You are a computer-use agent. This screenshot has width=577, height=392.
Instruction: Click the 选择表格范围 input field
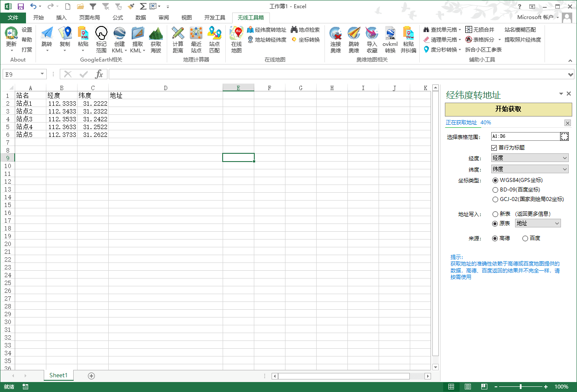[x=525, y=136]
